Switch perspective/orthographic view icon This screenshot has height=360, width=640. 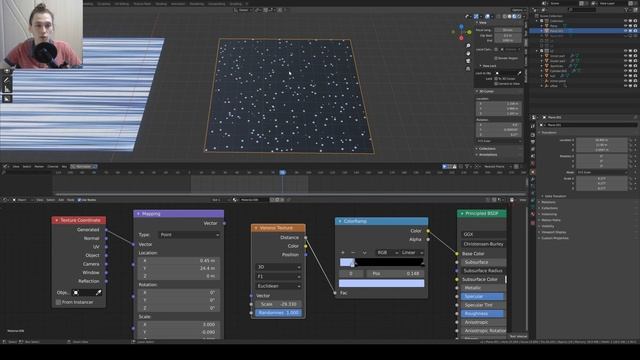tap(468, 69)
